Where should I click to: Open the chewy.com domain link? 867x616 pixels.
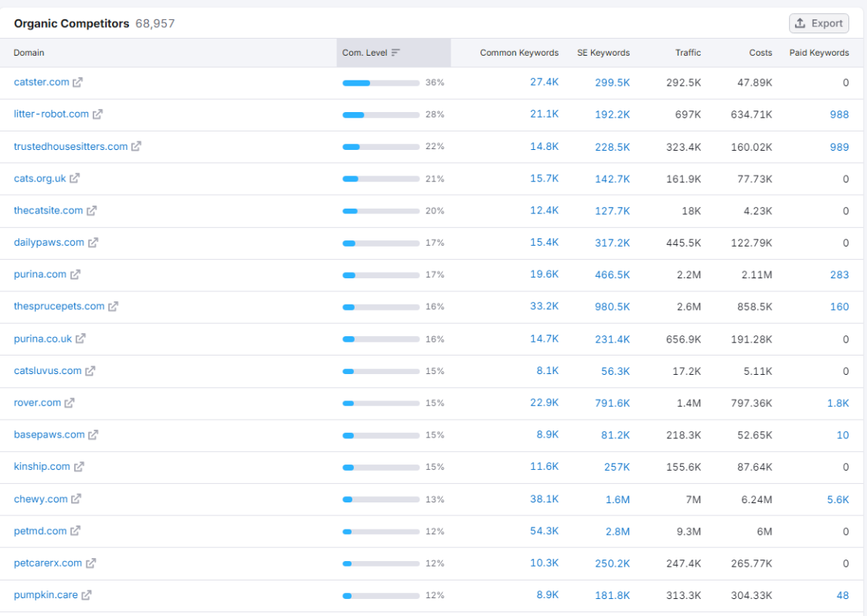40,499
